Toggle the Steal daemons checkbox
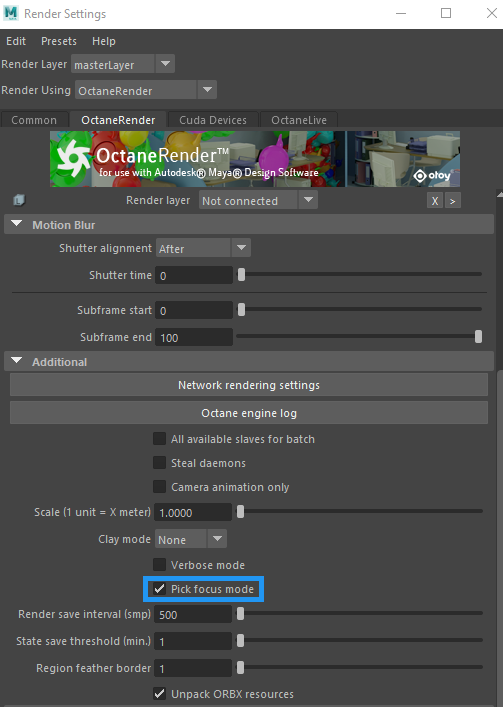Image resolution: width=503 pixels, height=707 pixels. click(x=160, y=463)
